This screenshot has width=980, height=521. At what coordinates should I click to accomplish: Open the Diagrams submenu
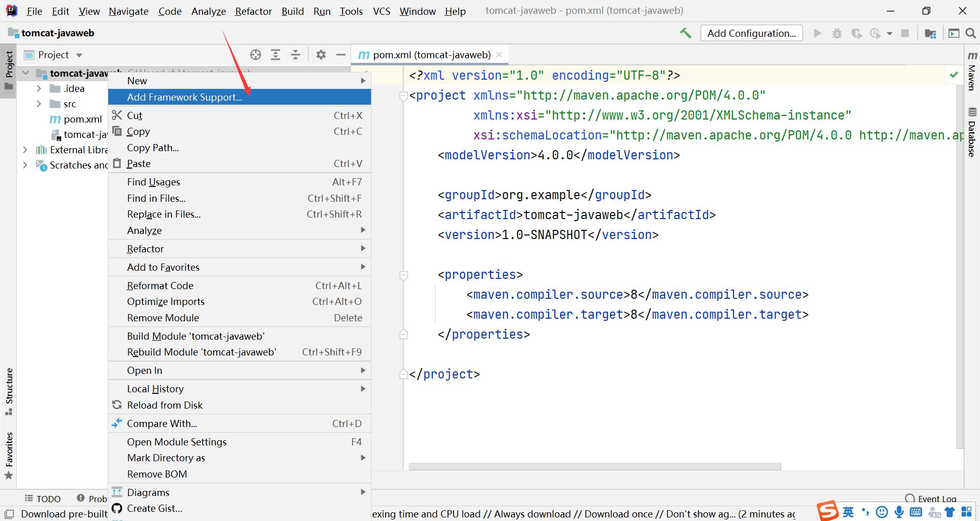(x=239, y=492)
